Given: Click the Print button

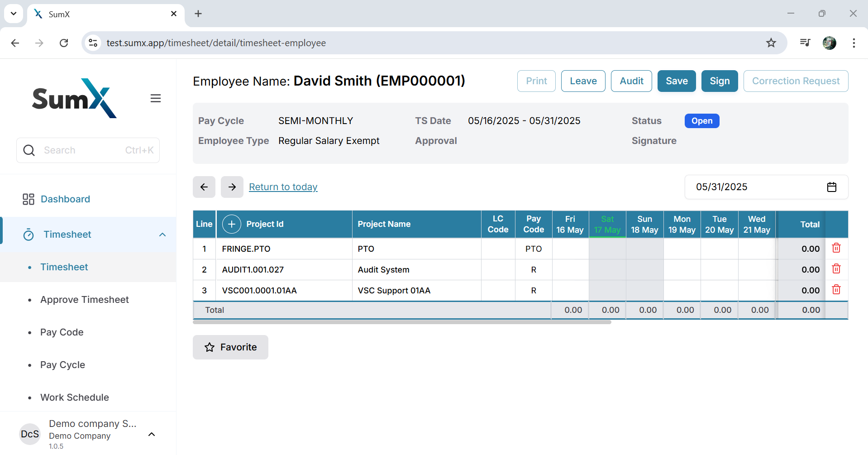Looking at the screenshot, I should pyautogui.click(x=536, y=81).
